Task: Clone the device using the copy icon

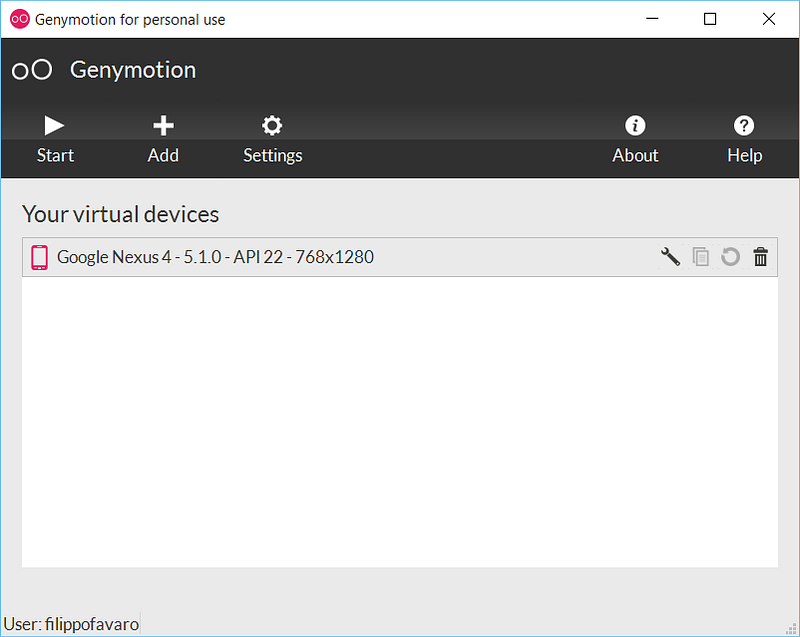Action: (x=701, y=257)
